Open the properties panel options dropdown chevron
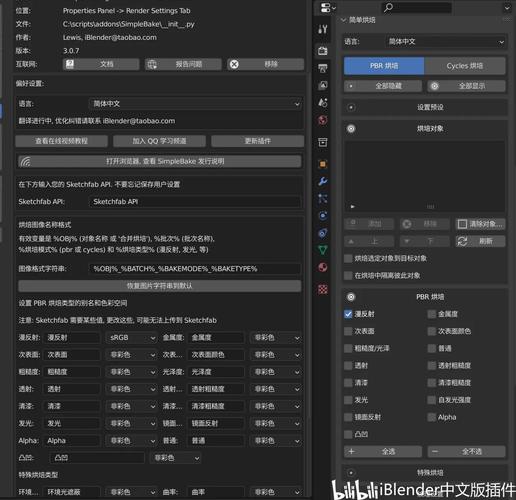This screenshot has width=516, height=500. (507, 8)
